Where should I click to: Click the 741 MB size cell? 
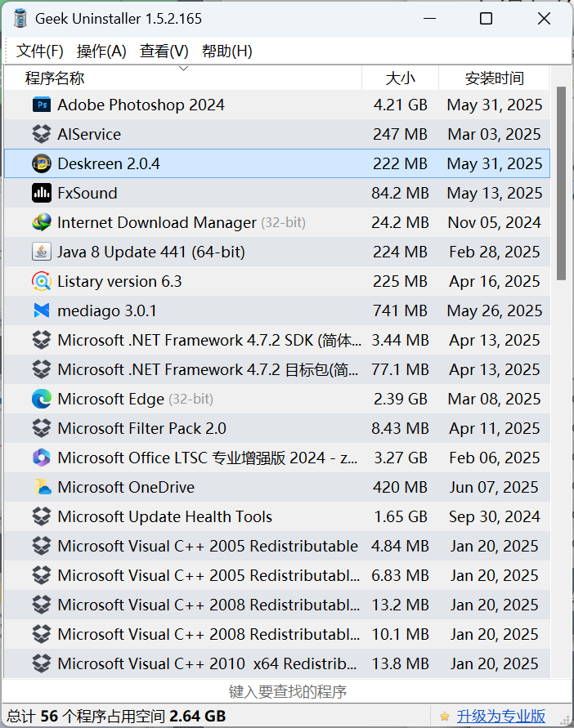[400, 310]
